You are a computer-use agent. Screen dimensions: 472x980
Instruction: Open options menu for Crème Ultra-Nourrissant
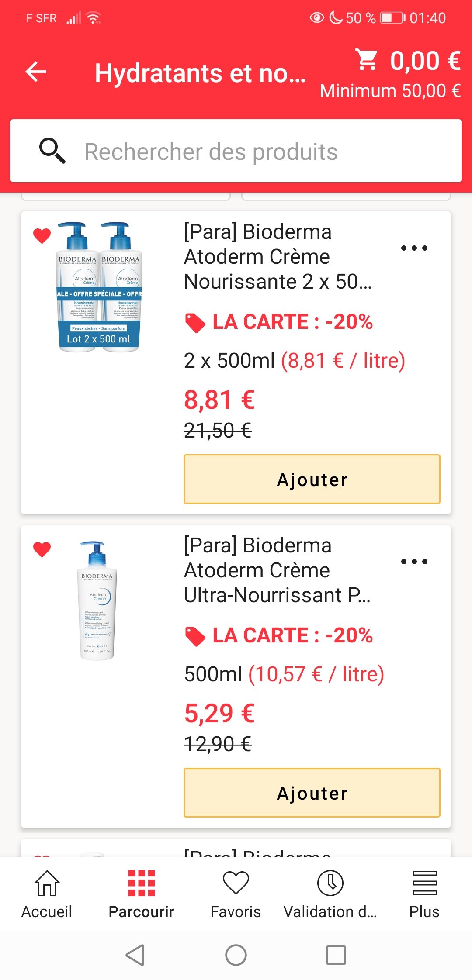click(414, 562)
